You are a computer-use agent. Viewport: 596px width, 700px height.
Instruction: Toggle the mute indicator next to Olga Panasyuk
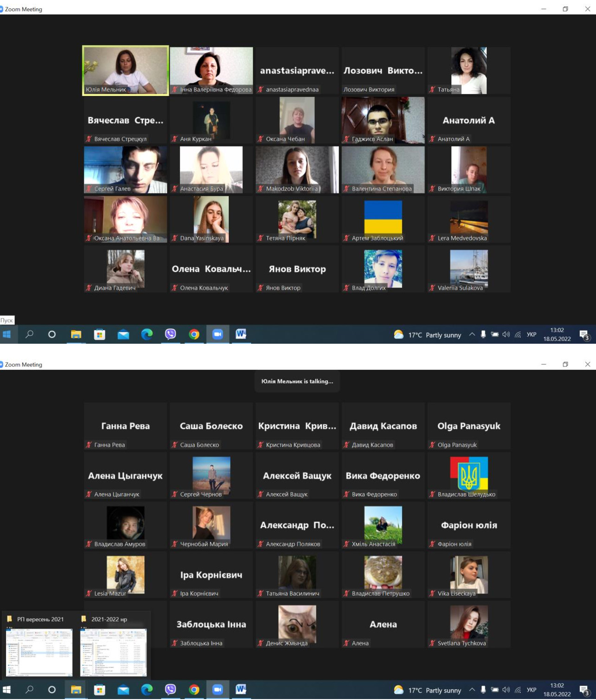[432, 445]
